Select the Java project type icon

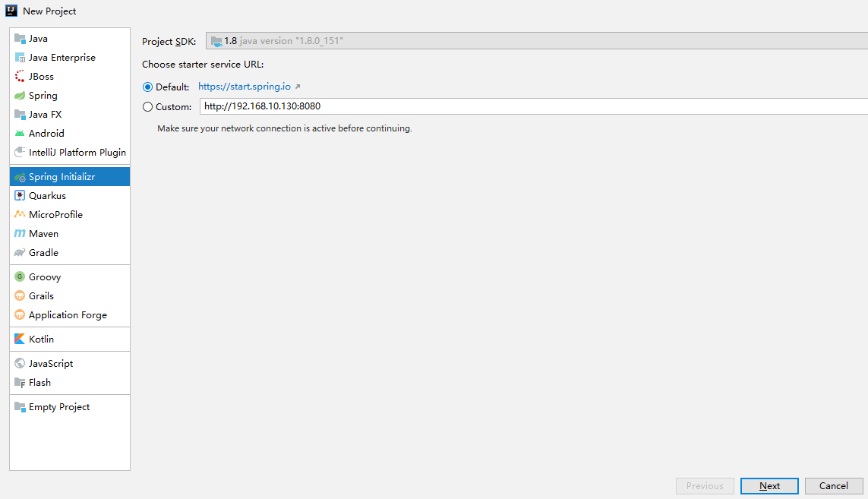20,38
